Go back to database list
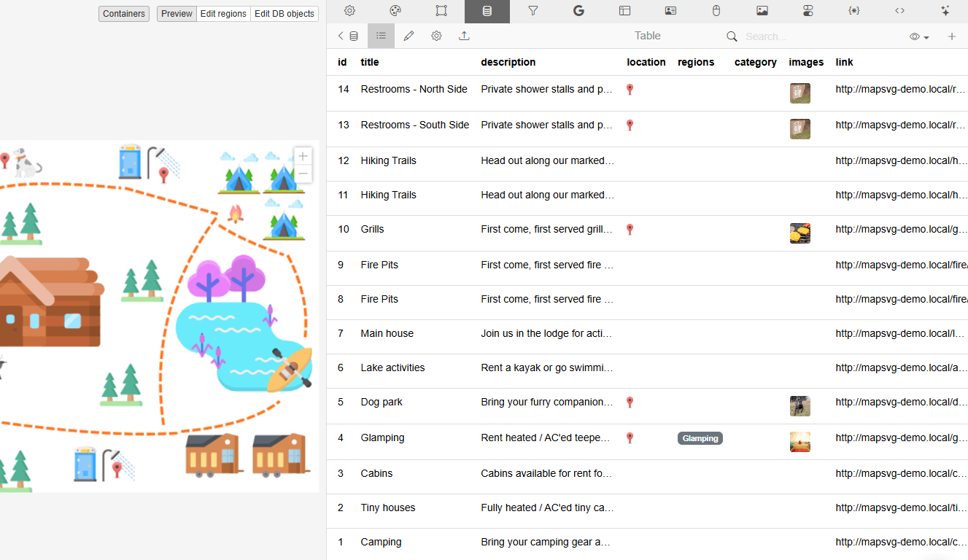Screen dimensions: 968x560 click(x=347, y=36)
